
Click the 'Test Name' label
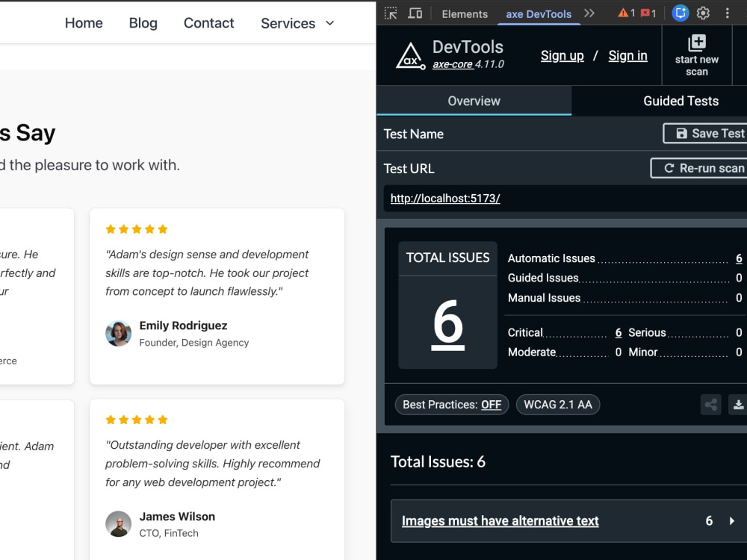pos(414,134)
